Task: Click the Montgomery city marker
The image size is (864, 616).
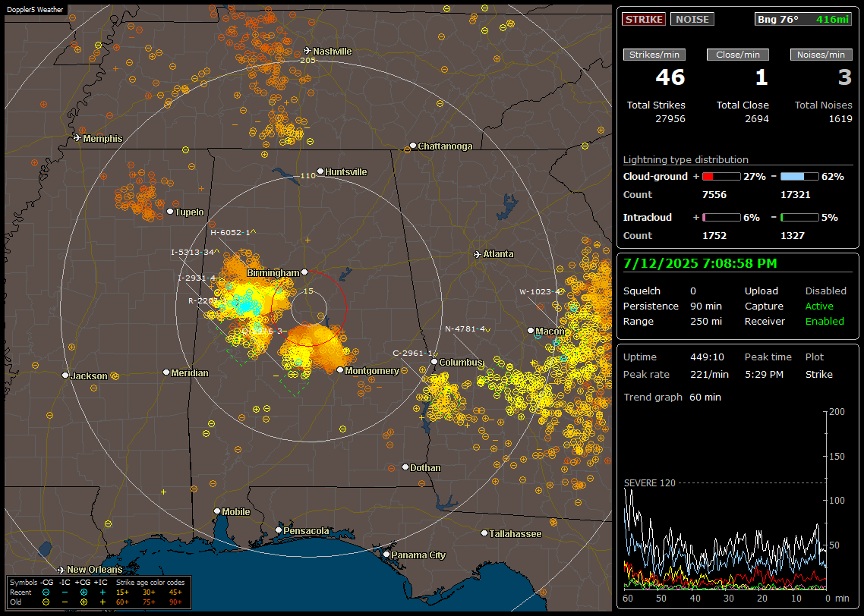Action: [340, 370]
